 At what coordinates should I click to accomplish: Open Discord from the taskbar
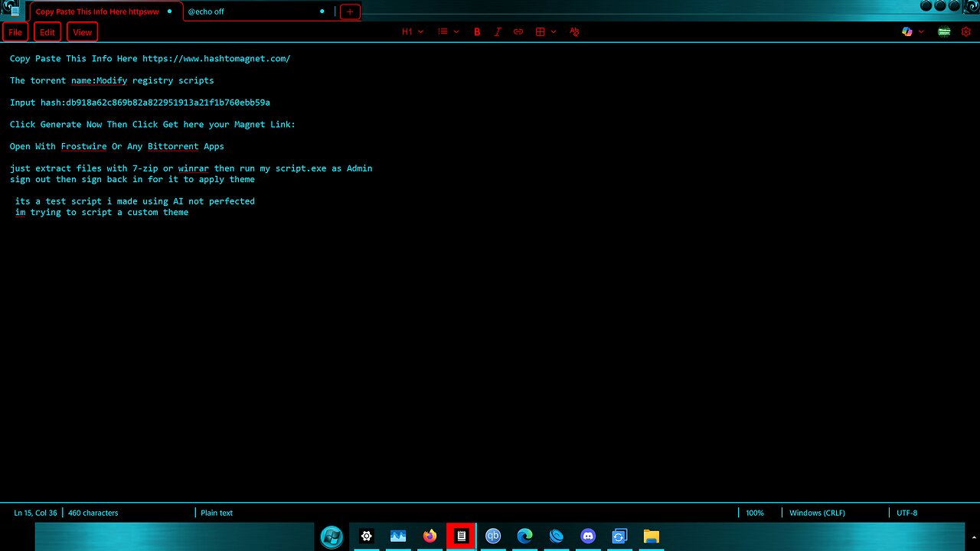point(588,536)
